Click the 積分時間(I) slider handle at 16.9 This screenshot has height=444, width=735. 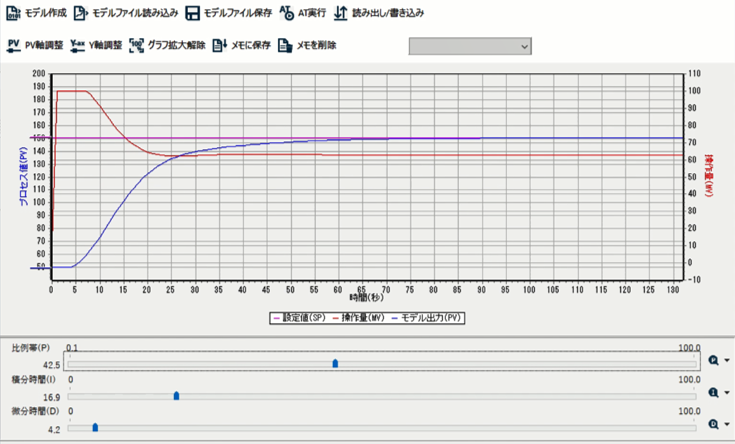pos(177,396)
